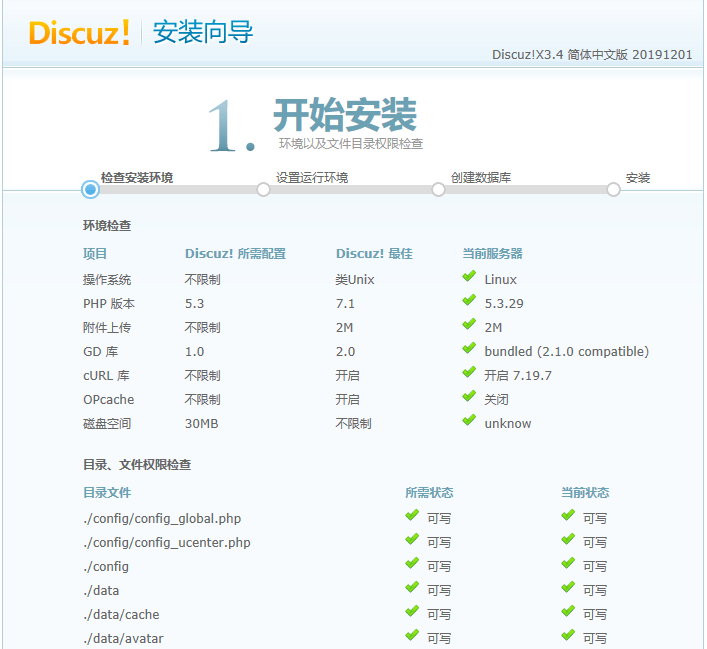707x649 pixels.
Task: Click the 安装 step label
Action: (638, 178)
